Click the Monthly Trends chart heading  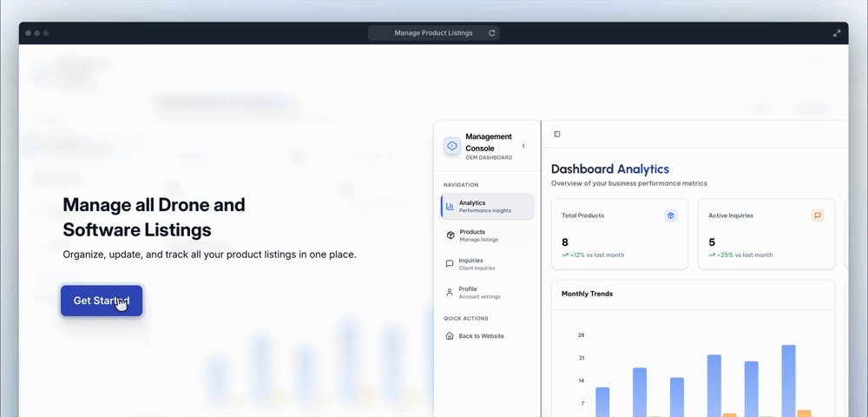[x=587, y=294]
